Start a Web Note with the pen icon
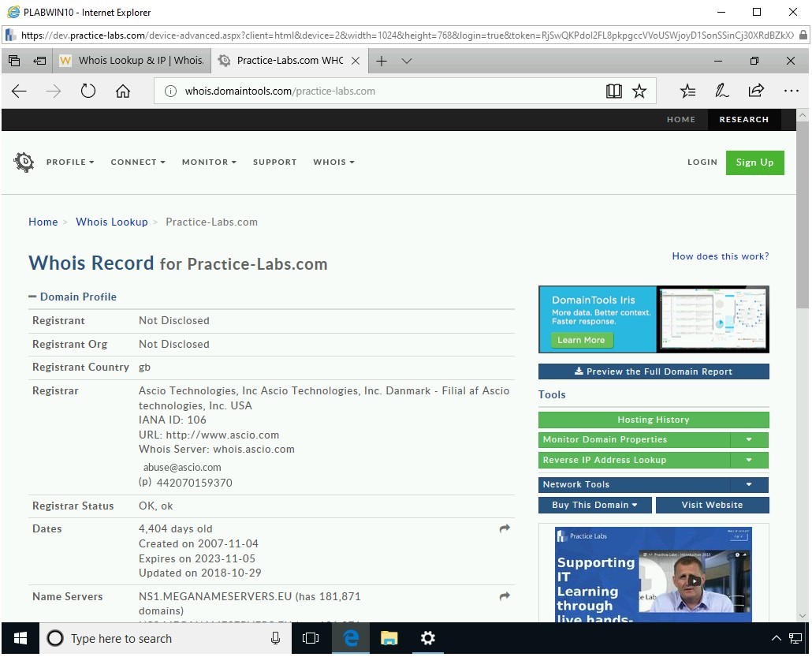812x657 pixels. [x=721, y=91]
